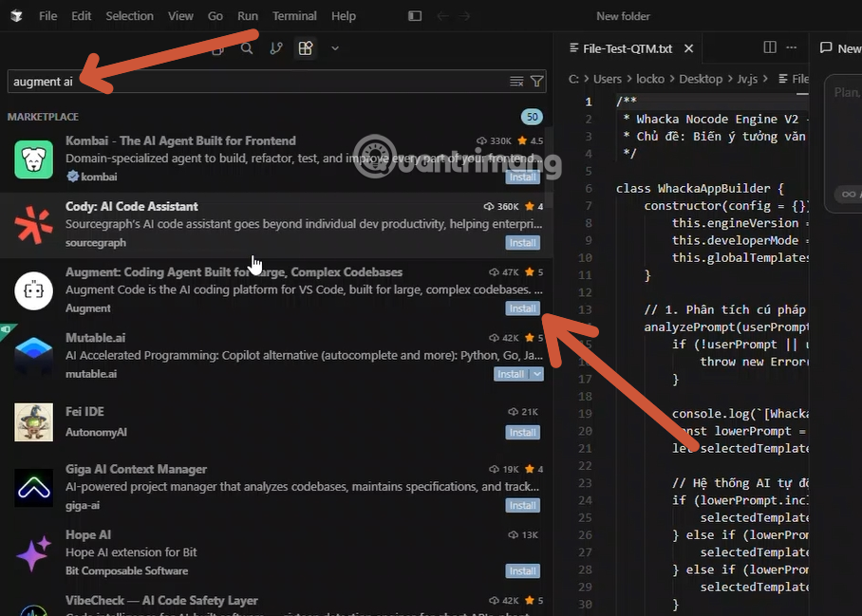Image resolution: width=862 pixels, height=616 pixels.
Task: Open "Cody: AI Code Assistant" title
Action: 132,206
